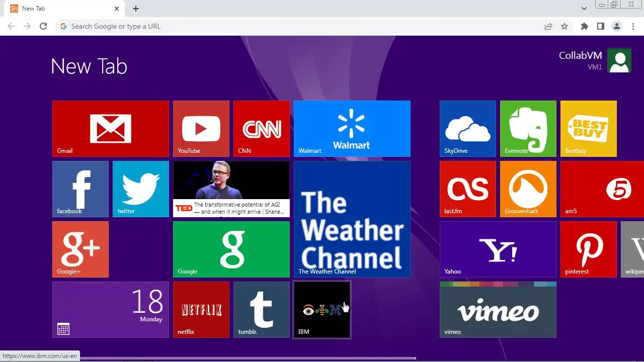Screen dimensions: 644x362
Task: Open the Bestbuy tile
Action: pos(589,129)
